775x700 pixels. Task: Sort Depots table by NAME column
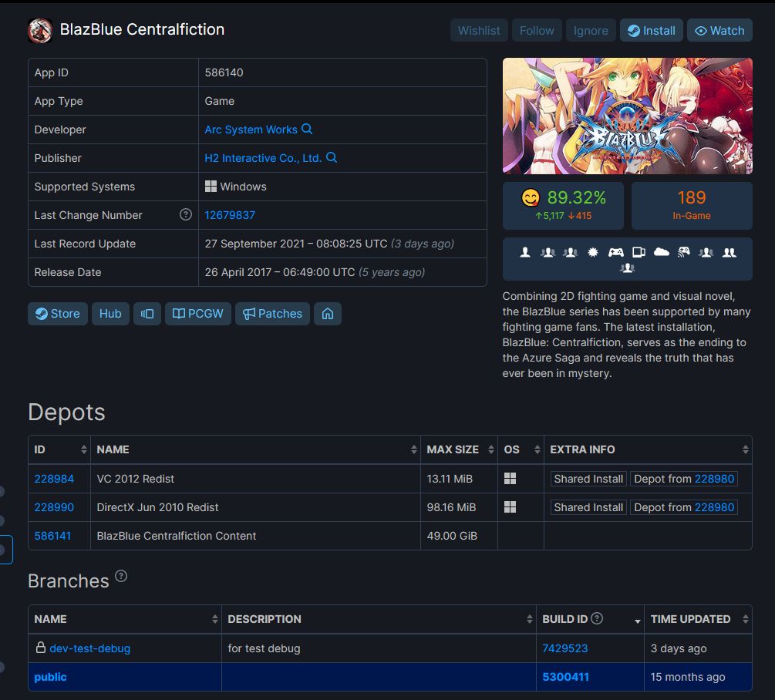click(x=255, y=449)
